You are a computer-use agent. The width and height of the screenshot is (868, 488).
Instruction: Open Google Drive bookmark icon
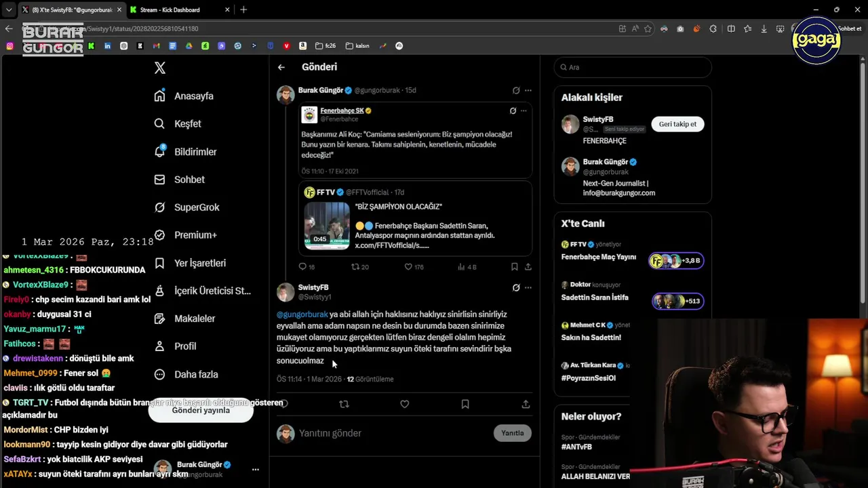(189, 46)
